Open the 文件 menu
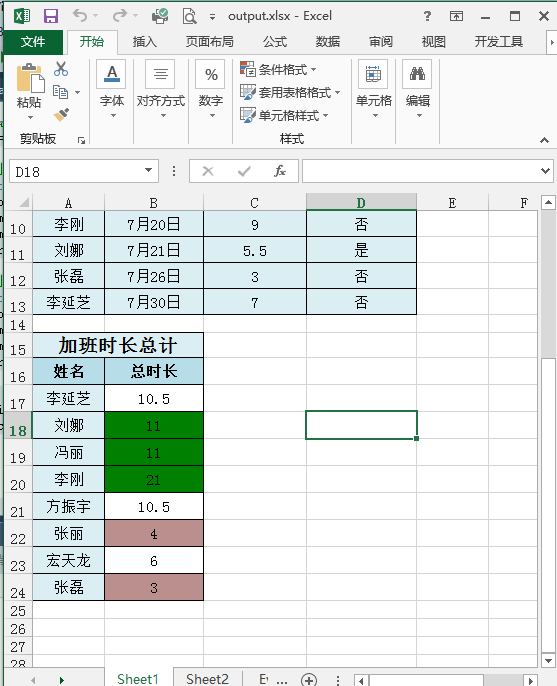The height and width of the screenshot is (686, 557). [x=33, y=42]
